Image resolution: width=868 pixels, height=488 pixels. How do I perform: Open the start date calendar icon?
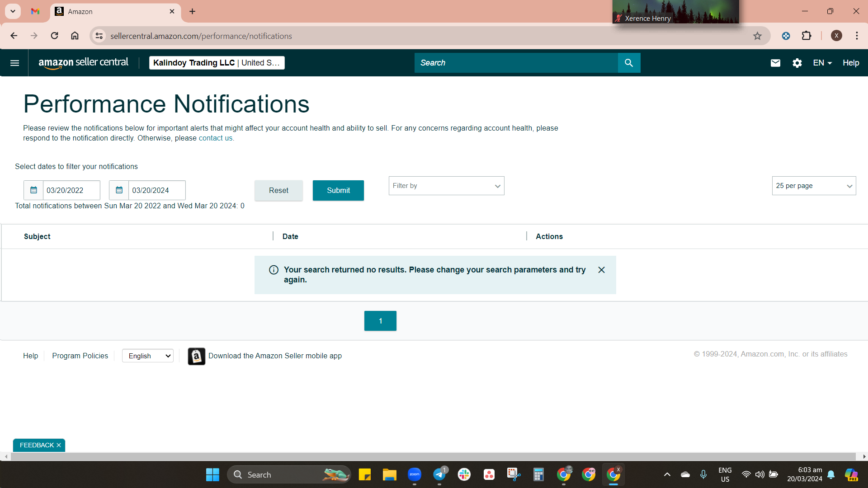click(33, 190)
